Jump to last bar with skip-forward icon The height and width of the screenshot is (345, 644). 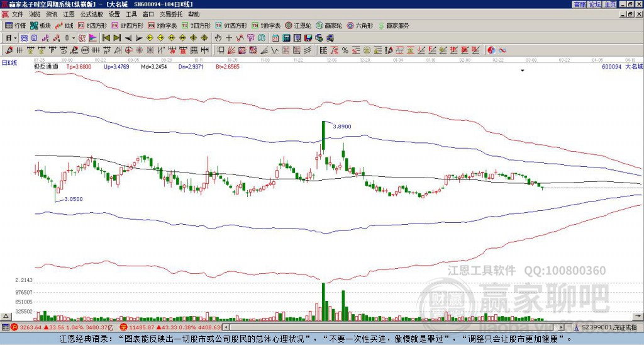click(x=116, y=38)
